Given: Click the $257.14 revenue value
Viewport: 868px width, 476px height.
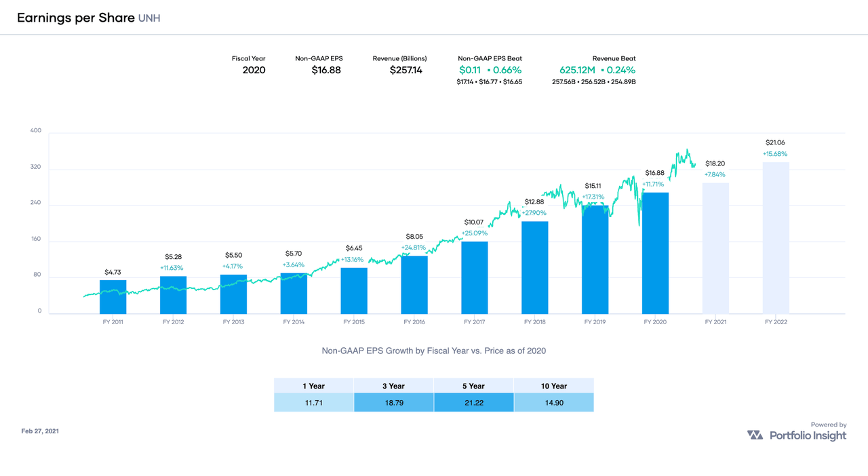Looking at the screenshot, I should coord(406,70).
